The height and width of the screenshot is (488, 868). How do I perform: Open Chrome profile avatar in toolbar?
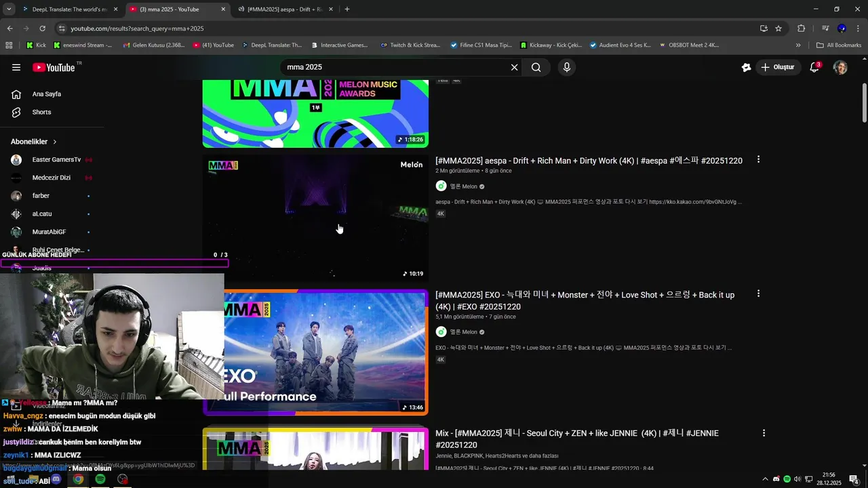coord(842,28)
